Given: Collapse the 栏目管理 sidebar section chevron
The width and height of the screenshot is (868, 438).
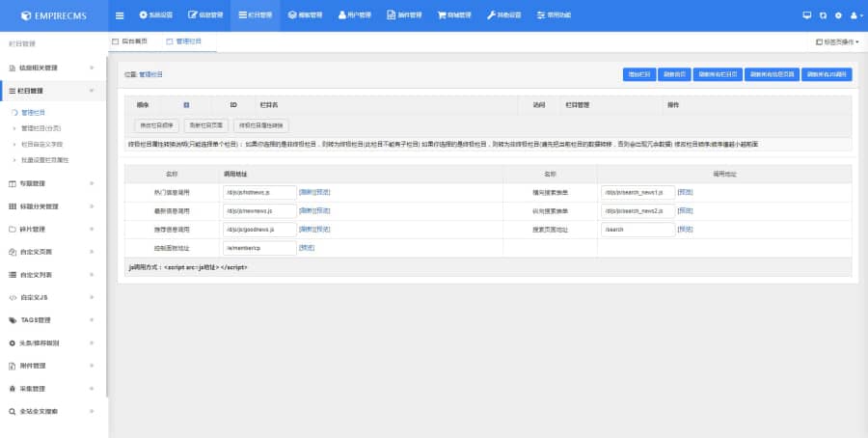Looking at the screenshot, I should point(92,91).
